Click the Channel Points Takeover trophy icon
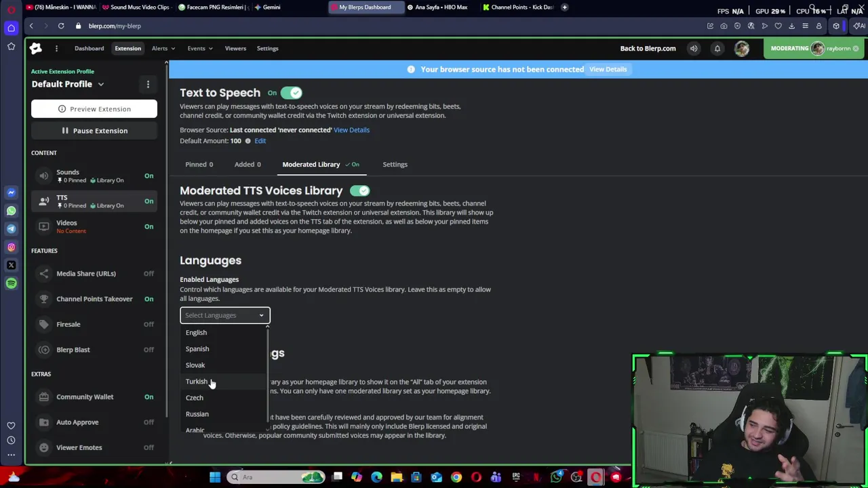The width and height of the screenshot is (868, 488). pyautogui.click(x=44, y=299)
